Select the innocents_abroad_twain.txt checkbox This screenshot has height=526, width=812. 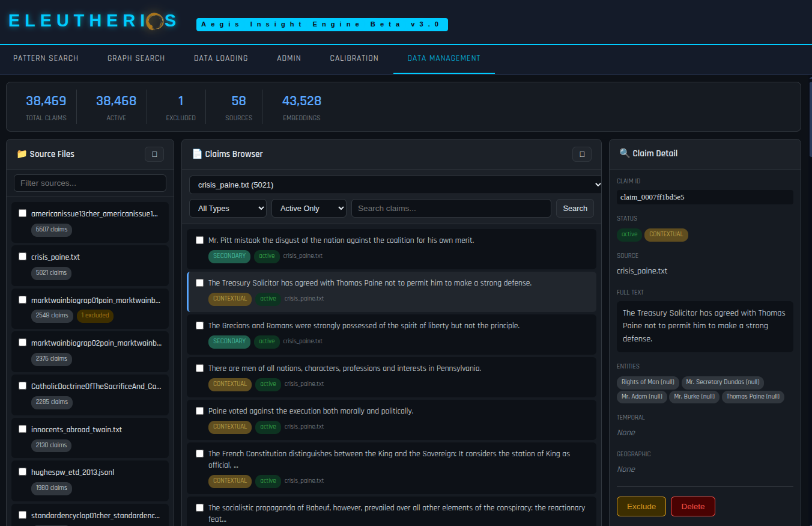pyautogui.click(x=23, y=429)
